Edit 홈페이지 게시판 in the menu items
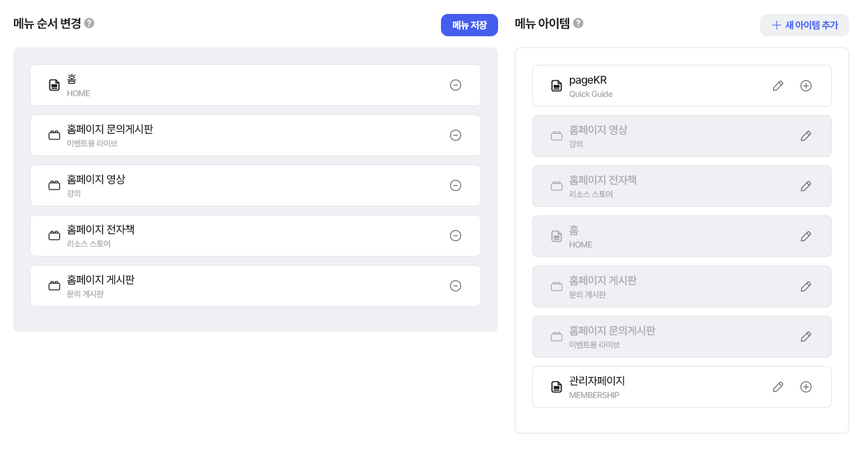 [806, 286]
